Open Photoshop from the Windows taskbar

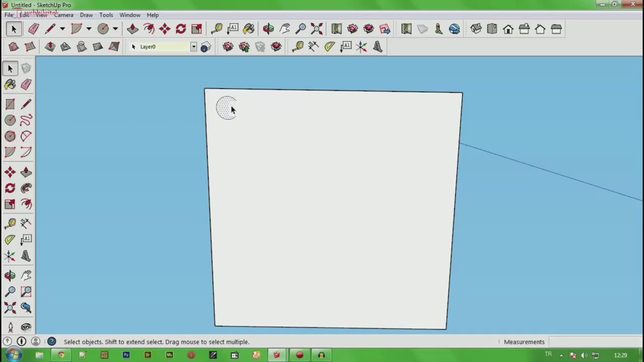pyautogui.click(x=126, y=355)
